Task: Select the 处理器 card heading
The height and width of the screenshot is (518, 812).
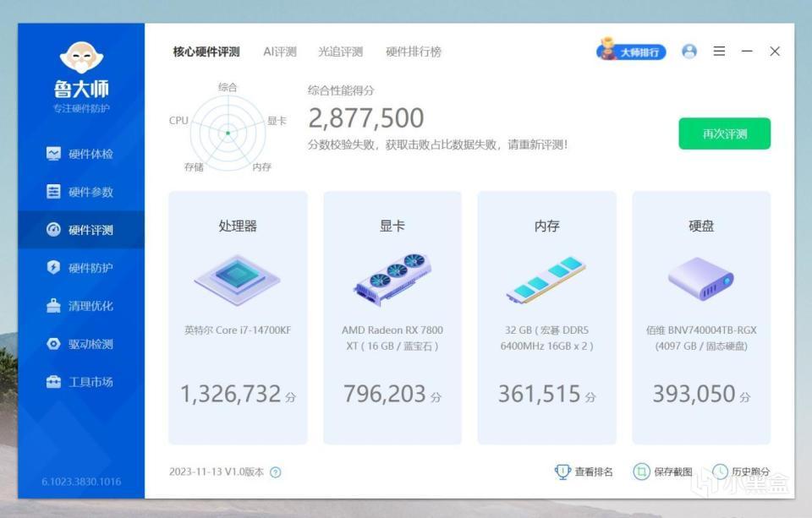Action: pyautogui.click(x=238, y=226)
